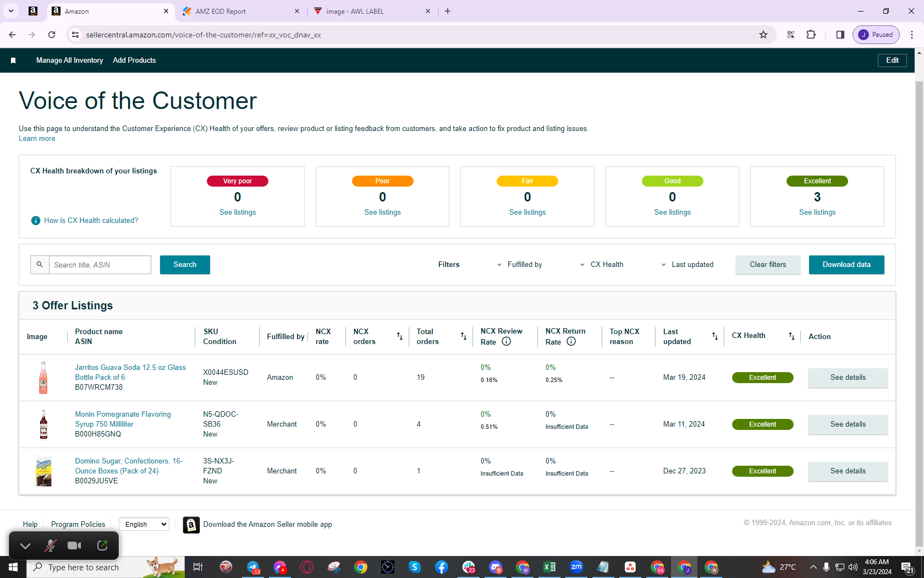Collapse the meeting control bar chevron

tap(25, 546)
